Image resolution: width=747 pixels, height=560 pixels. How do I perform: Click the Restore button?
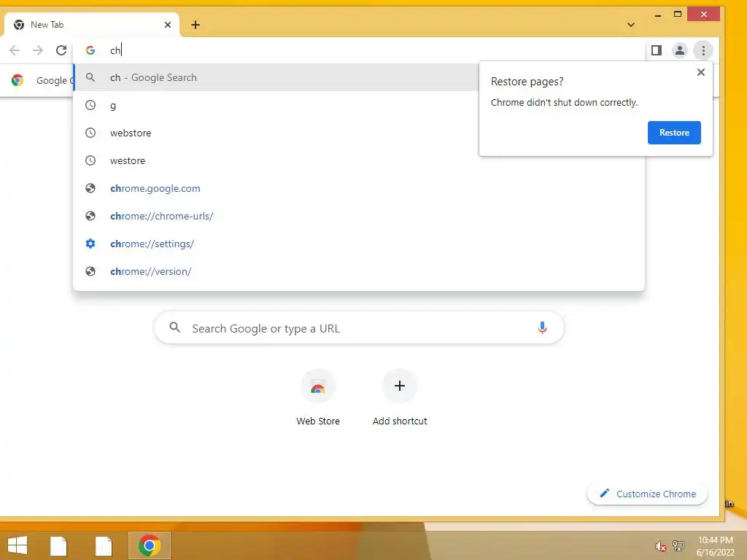click(674, 133)
